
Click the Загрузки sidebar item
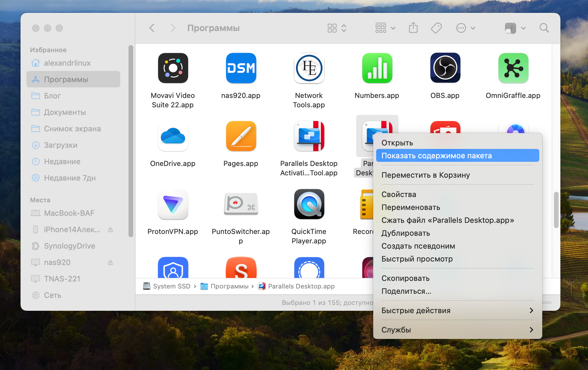click(x=60, y=145)
